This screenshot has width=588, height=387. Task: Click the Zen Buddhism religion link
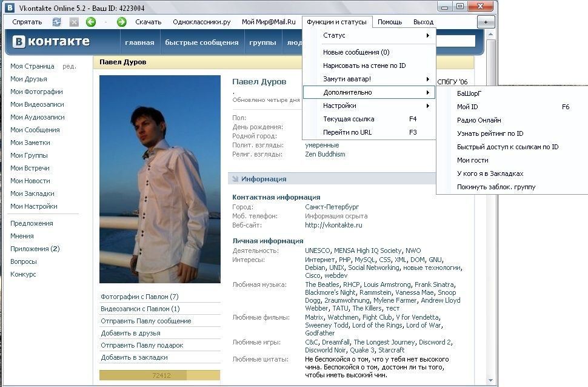325,154
